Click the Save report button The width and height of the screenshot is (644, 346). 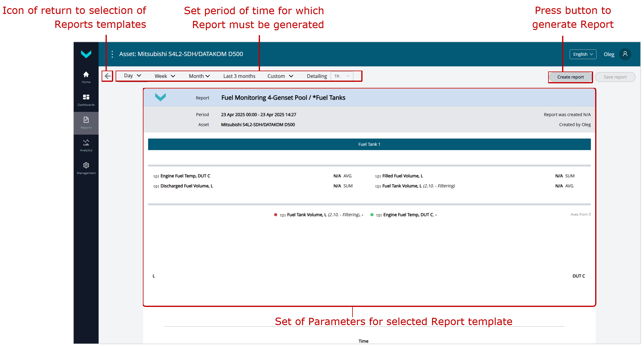click(x=615, y=77)
